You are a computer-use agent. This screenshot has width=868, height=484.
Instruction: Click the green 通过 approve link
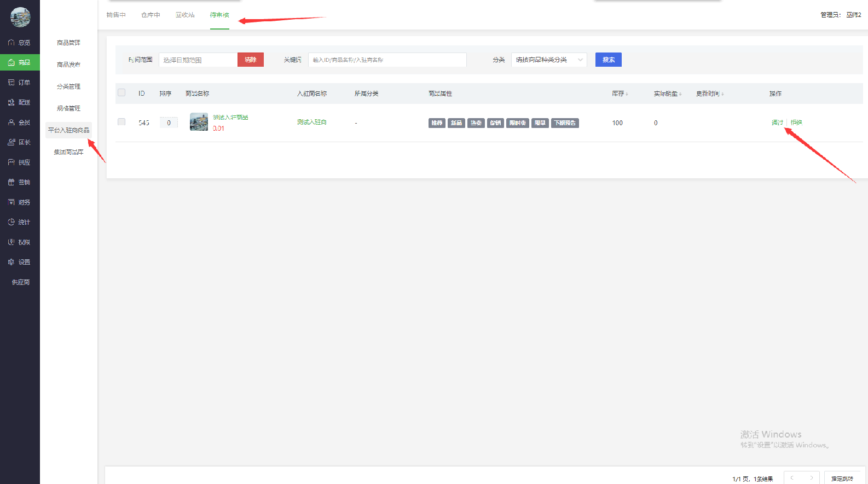(x=777, y=123)
